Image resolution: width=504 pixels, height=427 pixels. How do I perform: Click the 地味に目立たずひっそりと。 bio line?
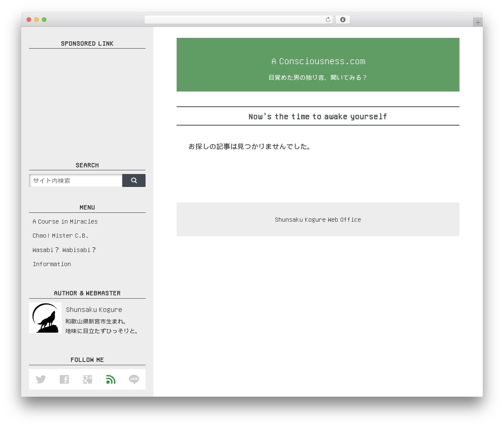click(102, 331)
